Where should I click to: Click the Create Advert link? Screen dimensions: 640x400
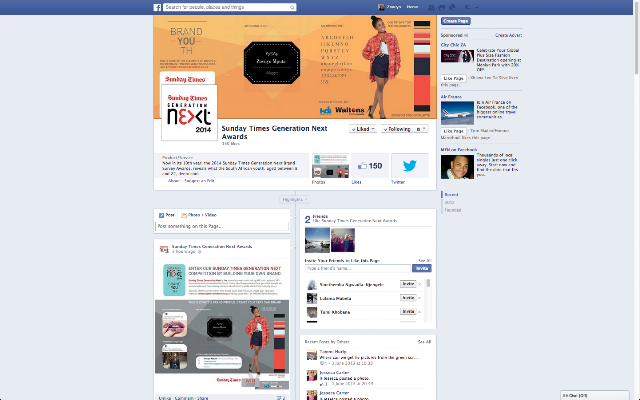(x=509, y=36)
